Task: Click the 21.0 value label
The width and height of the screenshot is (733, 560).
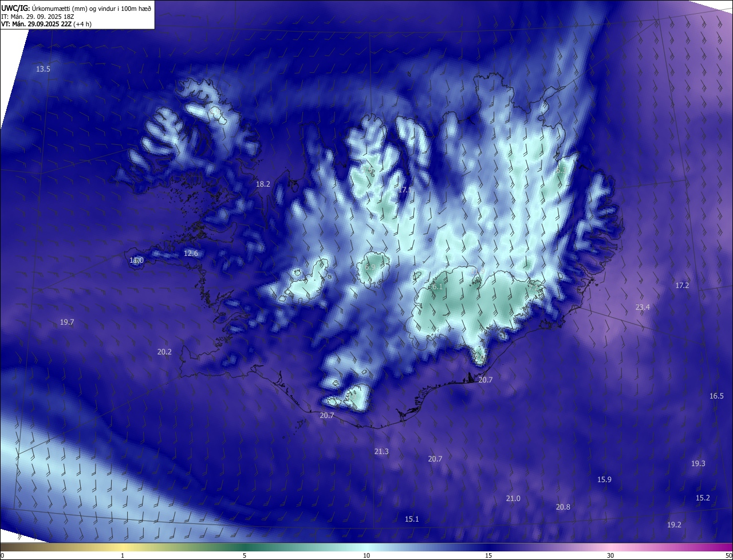Action: coord(513,499)
